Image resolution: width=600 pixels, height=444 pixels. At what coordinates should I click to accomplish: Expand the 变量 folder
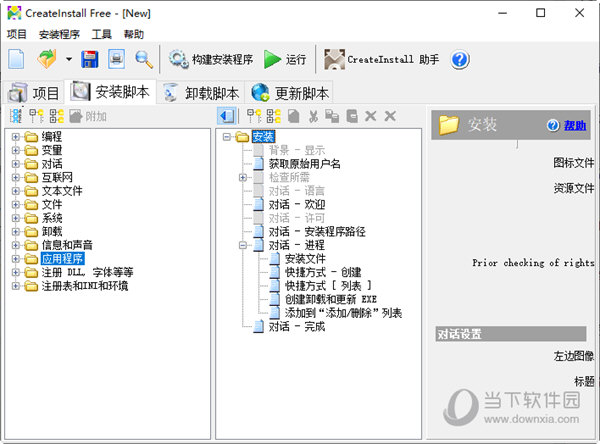click(15, 150)
